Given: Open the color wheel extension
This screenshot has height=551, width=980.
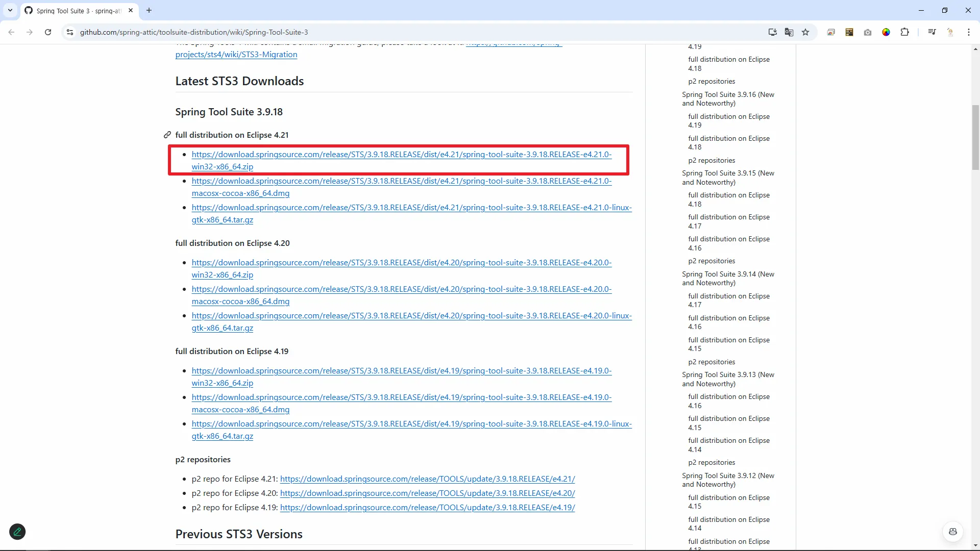Looking at the screenshot, I should coord(886,32).
